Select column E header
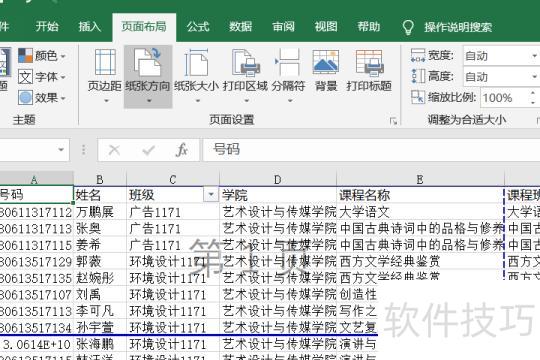540x360 pixels. pos(420,179)
